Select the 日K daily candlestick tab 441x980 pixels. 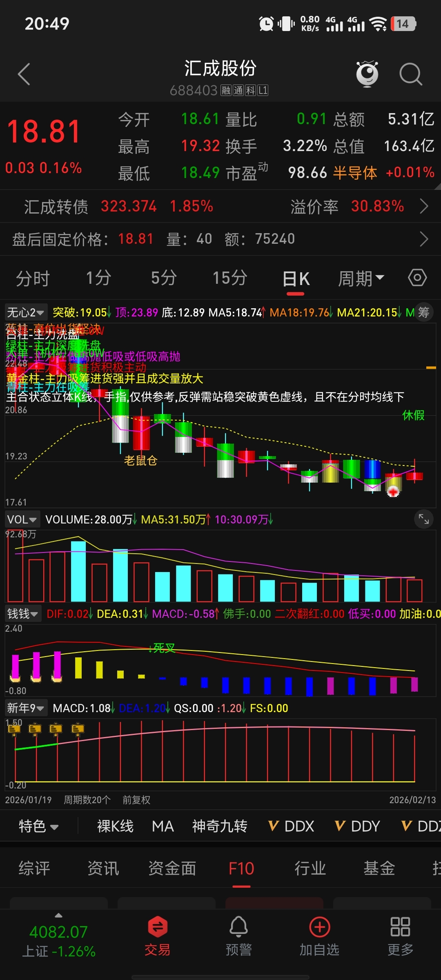click(296, 279)
